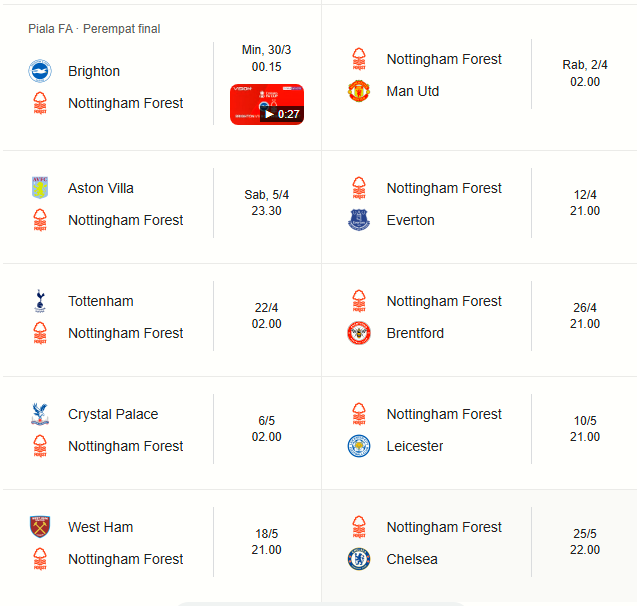Image resolution: width=637 pixels, height=606 pixels.
Task: Click the Brentford team name
Action: point(415,333)
